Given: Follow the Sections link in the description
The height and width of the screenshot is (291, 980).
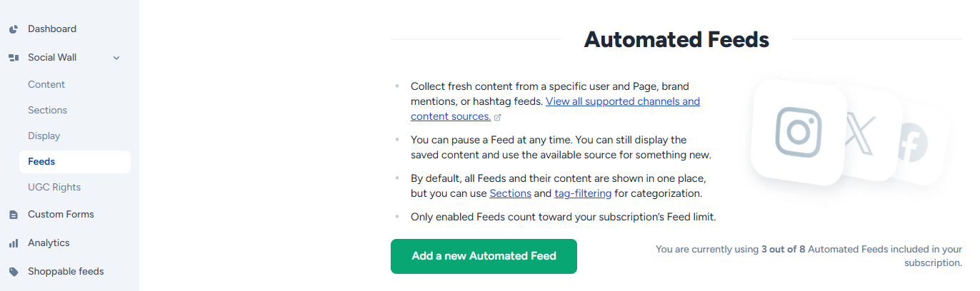Looking at the screenshot, I should point(510,193).
